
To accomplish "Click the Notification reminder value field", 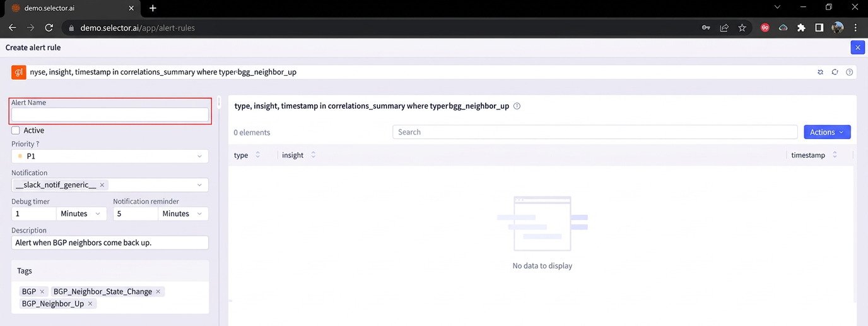I will pyautogui.click(x=136, y=214).
